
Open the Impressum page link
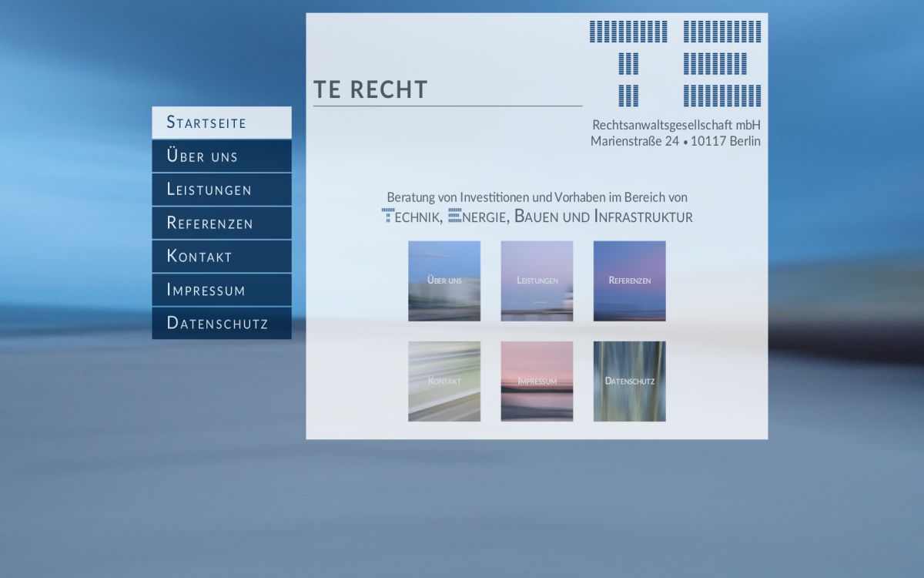[222, 290]
